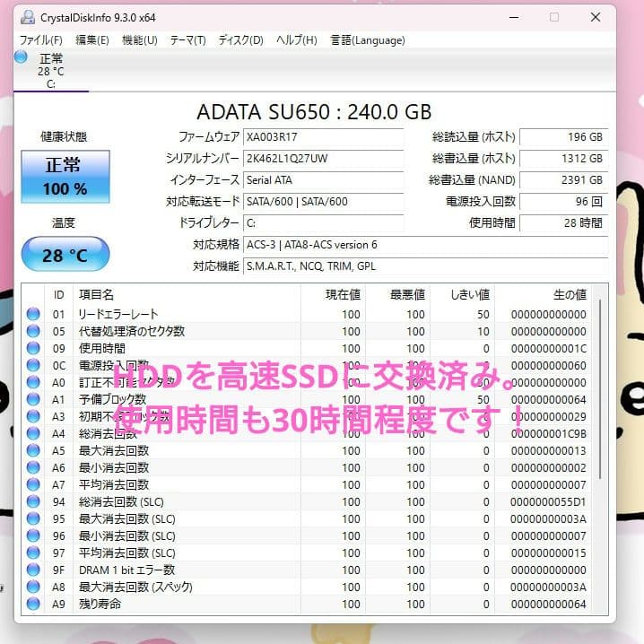The height and width of the screenshot is (644, 644).
Task: Click the CrystalDiskInfo app icon in title bar
Action: pyautogui.click(x=28, y=17)
